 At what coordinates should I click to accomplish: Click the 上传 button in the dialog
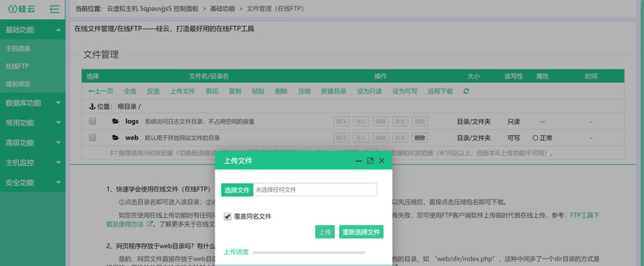tap(325, 232)
